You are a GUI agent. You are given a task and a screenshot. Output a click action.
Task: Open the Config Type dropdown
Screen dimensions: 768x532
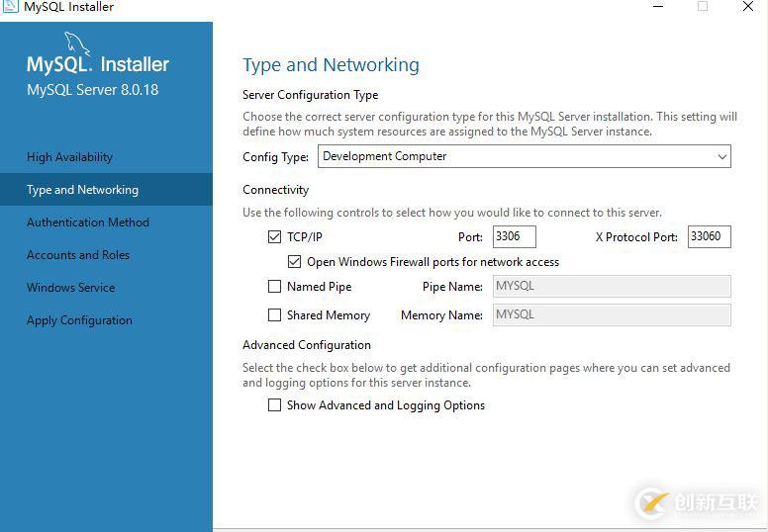[x=524, y=156]
